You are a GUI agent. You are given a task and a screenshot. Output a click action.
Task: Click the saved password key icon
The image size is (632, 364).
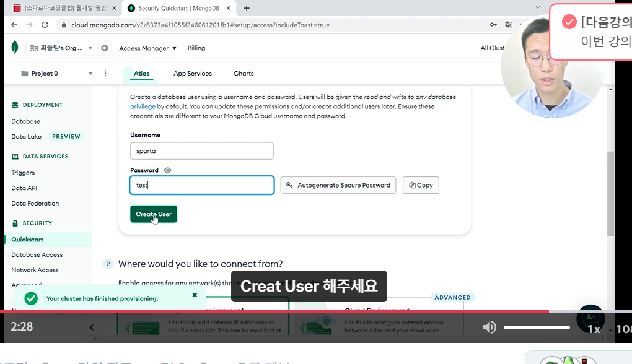click(x=493, y=25)
